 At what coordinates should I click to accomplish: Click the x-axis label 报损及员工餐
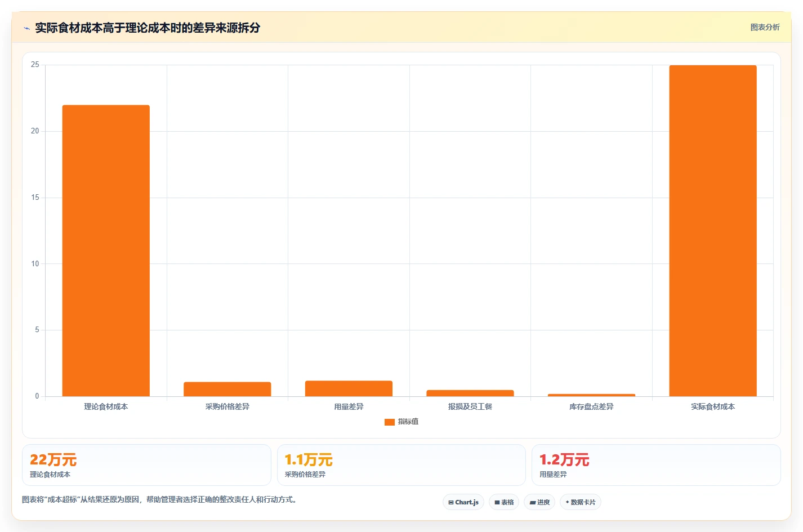coord(470,406)
